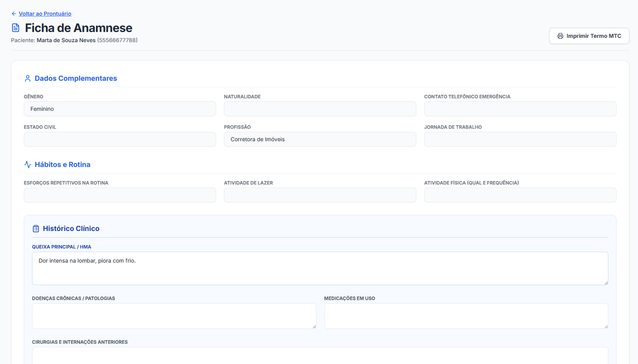Click the activity pulse icon beside Hábitos e Rotina
Viewport: 638px width, 364px height.
pyautogui.click(x=28, y=165)
